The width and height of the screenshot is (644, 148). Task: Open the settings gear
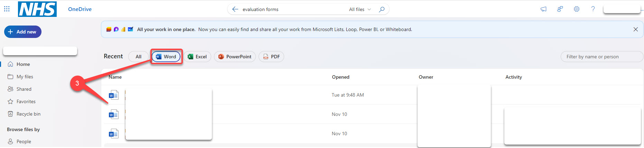[x=576, y=9]
